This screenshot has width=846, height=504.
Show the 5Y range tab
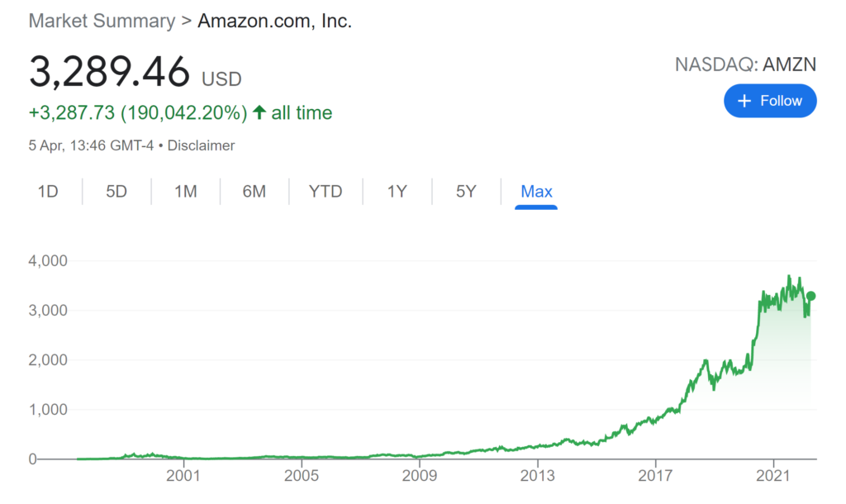(466, 192)
